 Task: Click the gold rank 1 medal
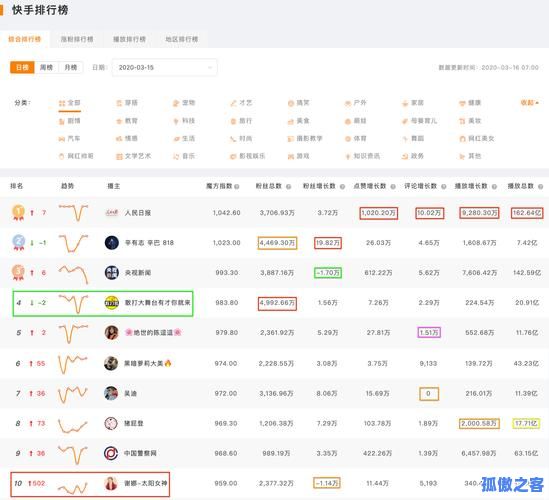(19, 212)
